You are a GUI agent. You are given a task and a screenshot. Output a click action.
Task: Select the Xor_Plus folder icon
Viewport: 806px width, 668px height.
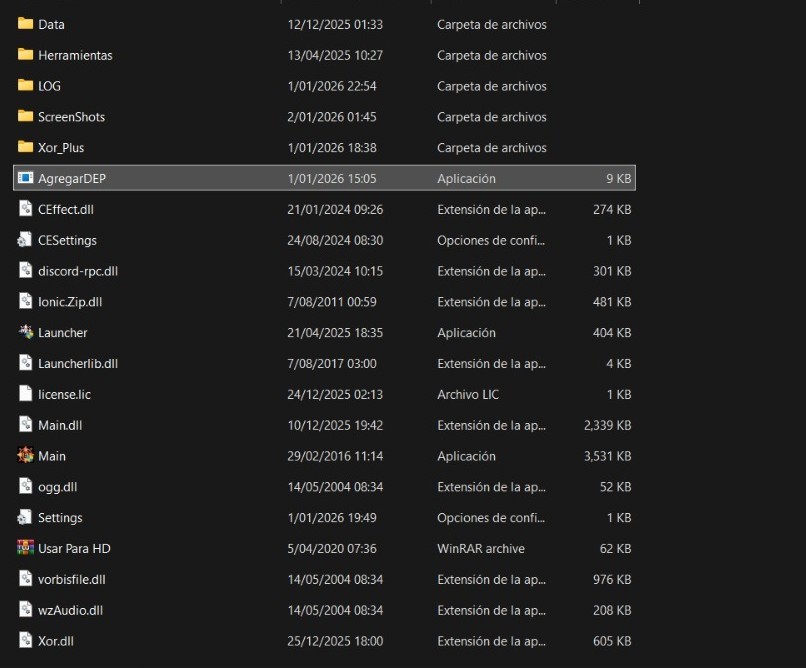(x=26, y=148)
